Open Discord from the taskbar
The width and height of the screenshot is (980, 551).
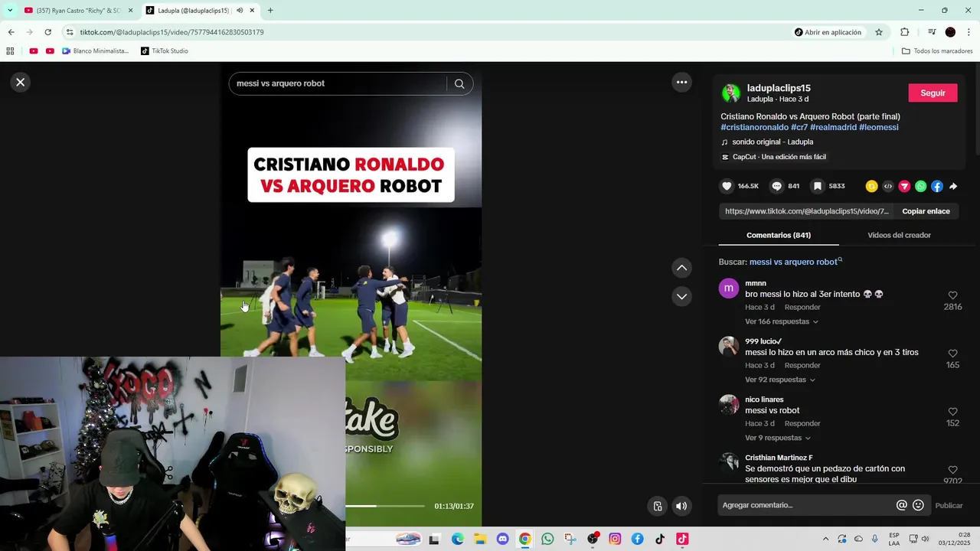[x=503, y=539]
